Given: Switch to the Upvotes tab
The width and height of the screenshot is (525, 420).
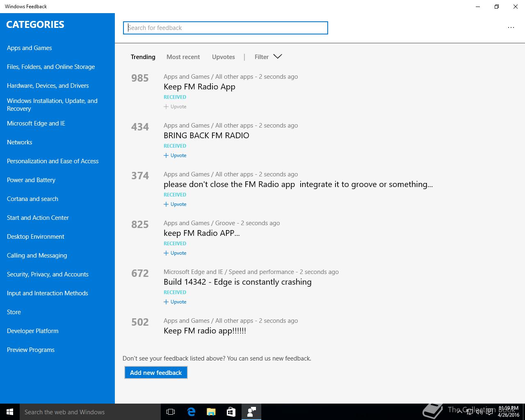Looking at the screenshot, I should tap(224, 57).
